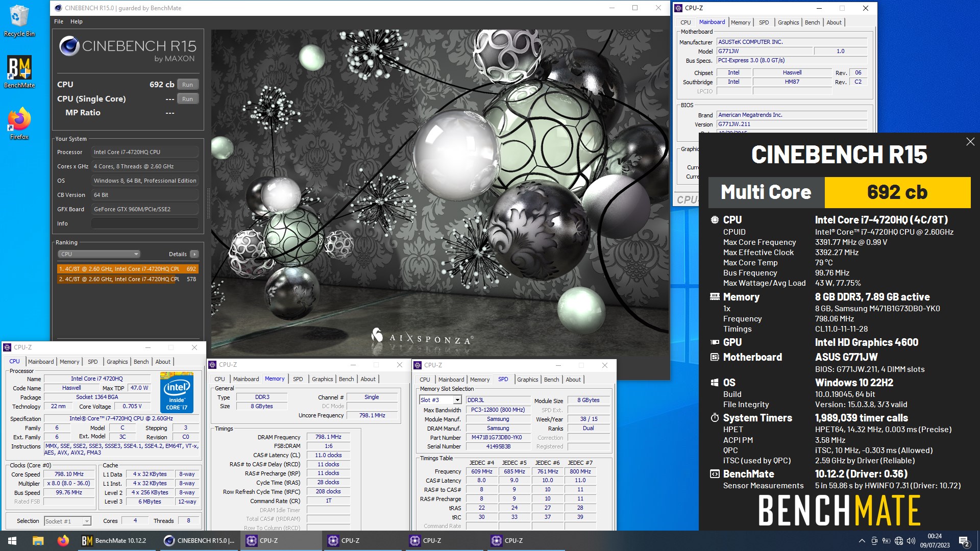Image resolution: width=980 pixels, height=551 pixels.
Task: Click the Motherboard icon in BenchMate panel
Action: coord(715,357)
